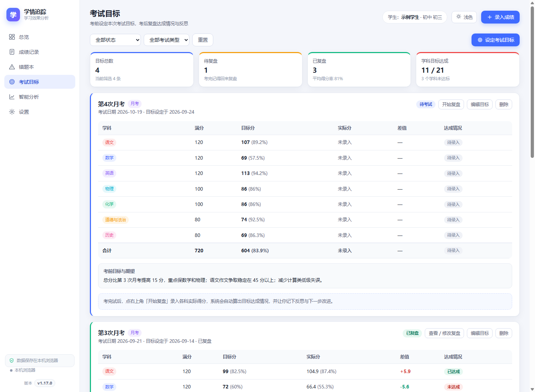
Task: Go to 成绩记录 via its document icon
Action: pyautogui.click(x=12, y=52)
